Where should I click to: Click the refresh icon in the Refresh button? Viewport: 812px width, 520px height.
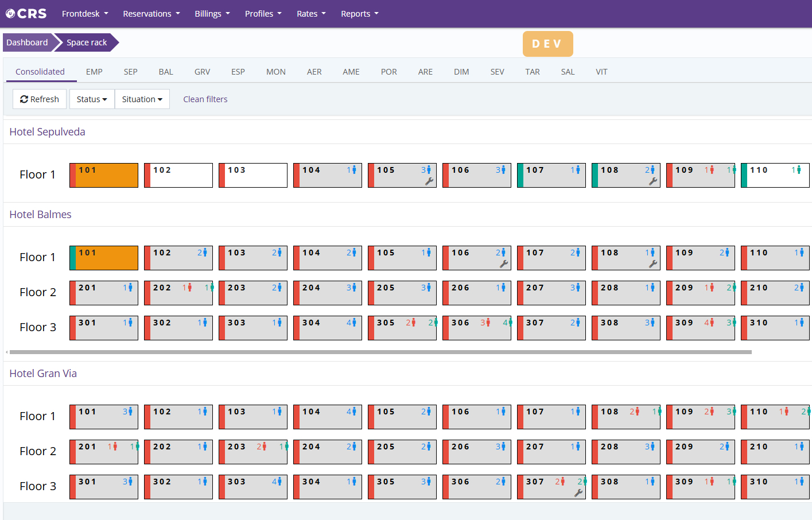click(x=24, y=99)
